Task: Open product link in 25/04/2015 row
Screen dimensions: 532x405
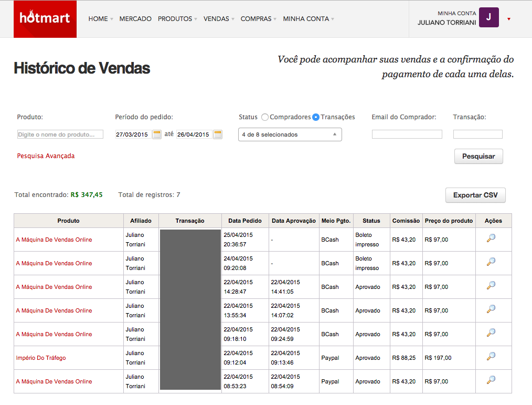Action: tap(54, 240)
